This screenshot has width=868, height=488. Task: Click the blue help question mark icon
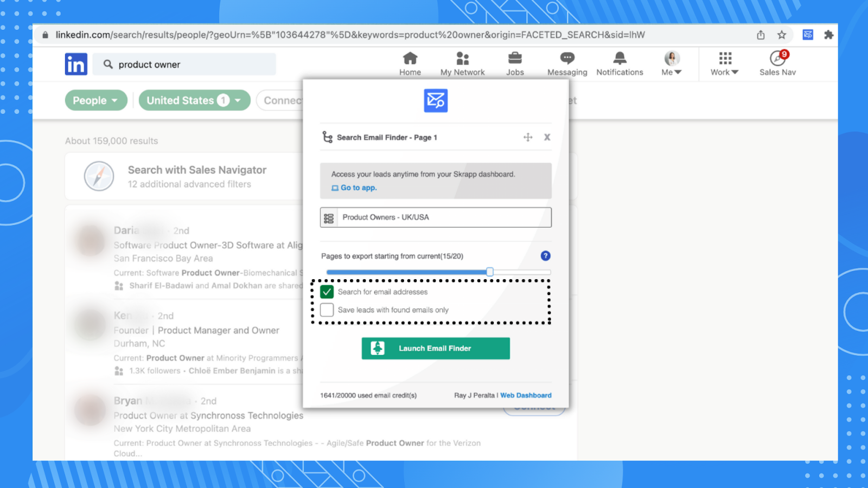546,256
